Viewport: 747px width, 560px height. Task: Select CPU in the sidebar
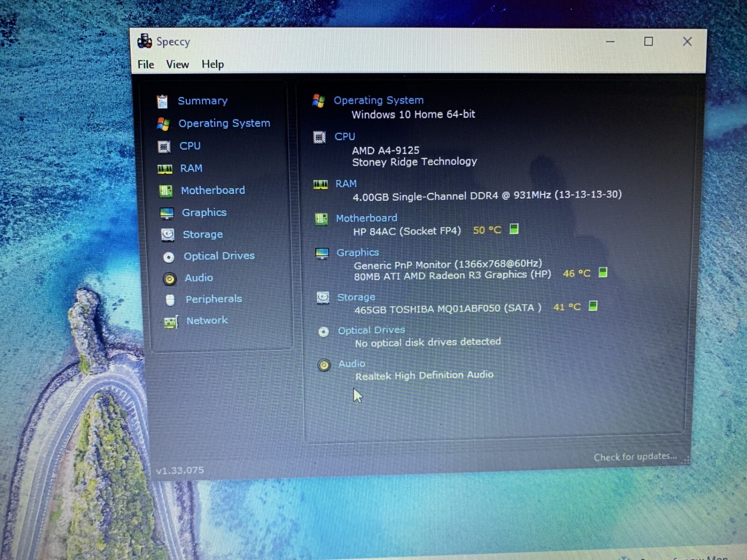[x=190, y=146]
